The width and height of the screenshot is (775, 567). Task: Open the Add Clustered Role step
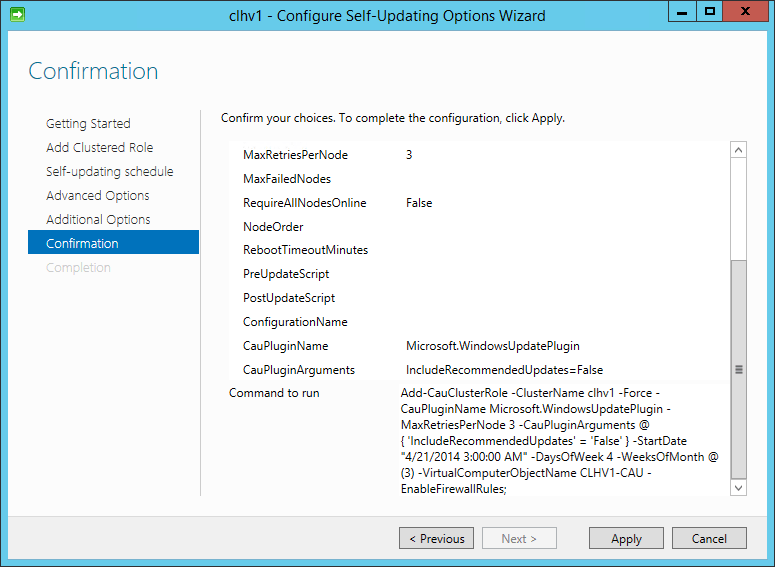click(x=99, y=147)
